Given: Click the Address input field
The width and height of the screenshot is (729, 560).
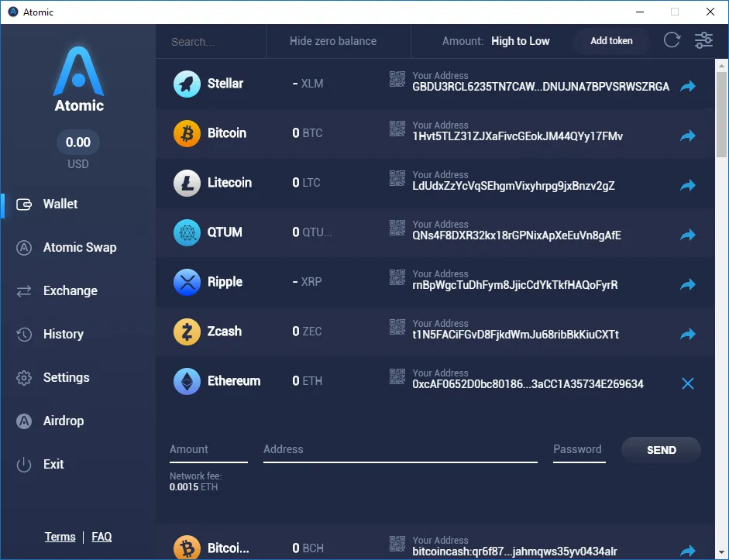Looking at the screenshot, I should 401,450.
